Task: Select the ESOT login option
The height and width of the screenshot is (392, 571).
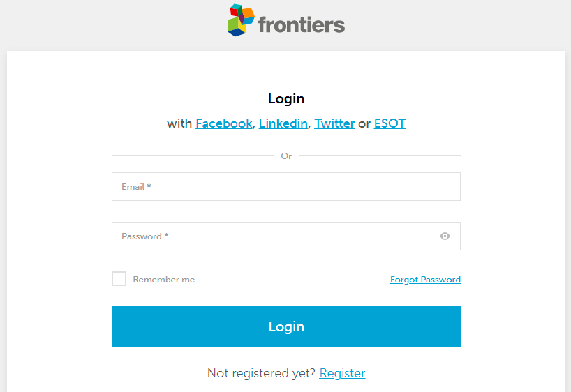Action: [390, 123]
